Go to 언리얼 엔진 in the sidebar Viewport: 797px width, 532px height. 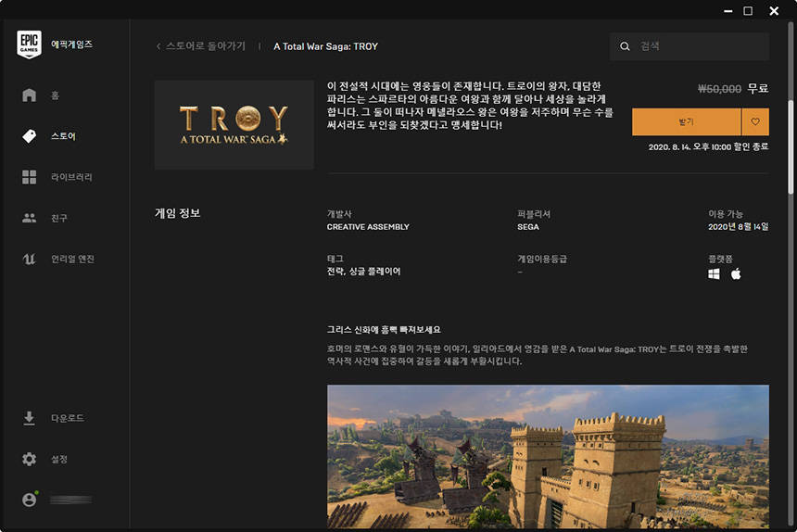tap(72, 260)
